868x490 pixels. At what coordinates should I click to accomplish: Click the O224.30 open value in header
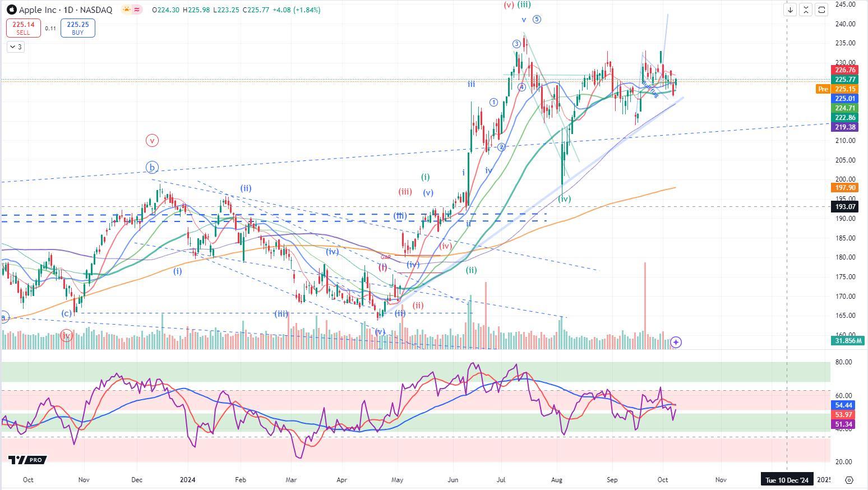coord(167,10)
